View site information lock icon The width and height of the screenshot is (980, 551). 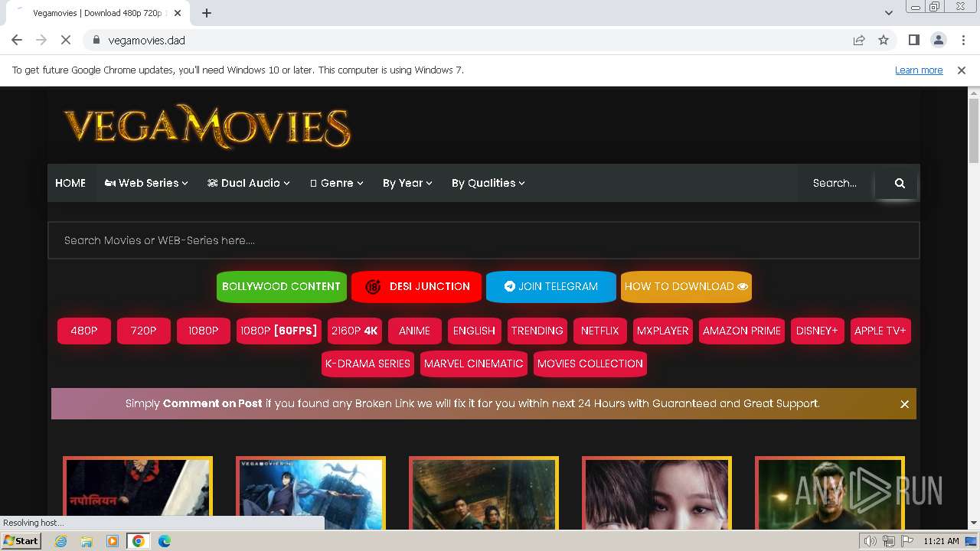click(x=96, y=40)
